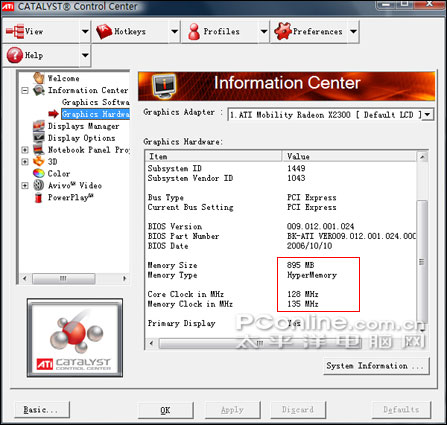Screen dimensions: 447x425
Task: Click the Primary Display row label
Action: click(x=181, y=323)
